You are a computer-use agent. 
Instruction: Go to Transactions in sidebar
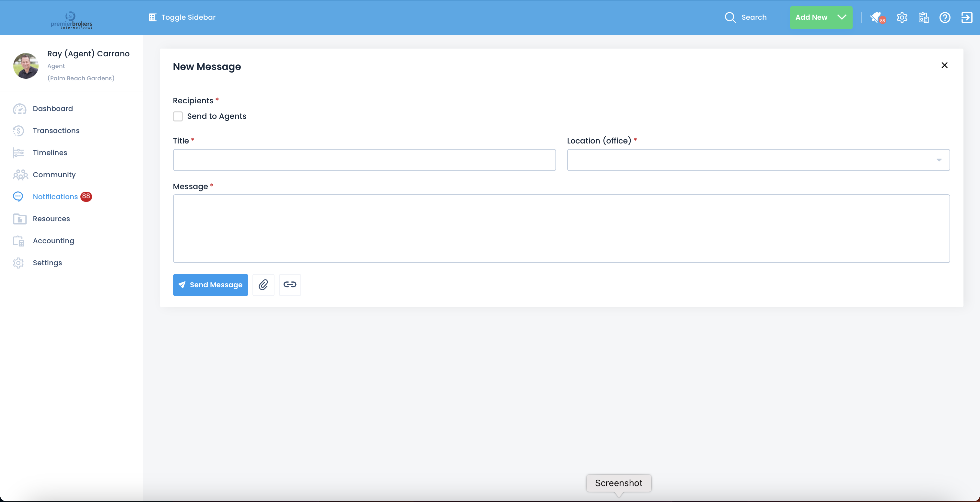point(56,131)
